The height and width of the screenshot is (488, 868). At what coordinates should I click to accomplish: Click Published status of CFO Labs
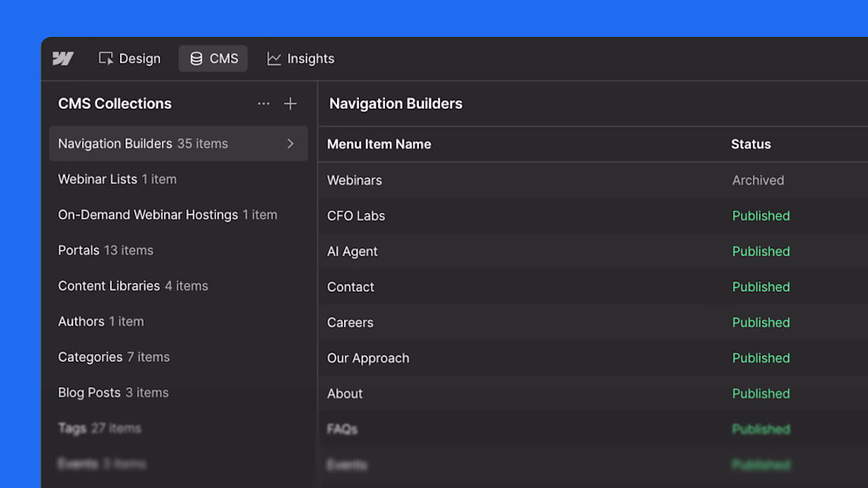click(x=761, y=216)
